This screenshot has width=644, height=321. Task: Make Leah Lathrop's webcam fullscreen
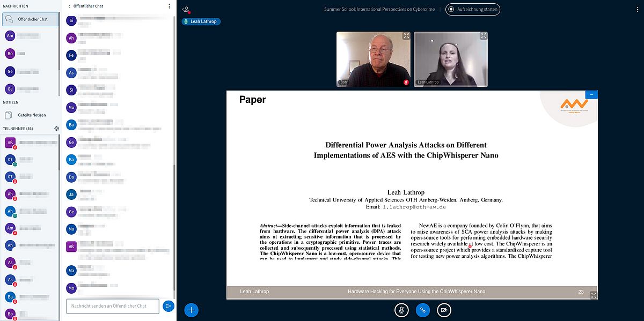tap(484, 36)
